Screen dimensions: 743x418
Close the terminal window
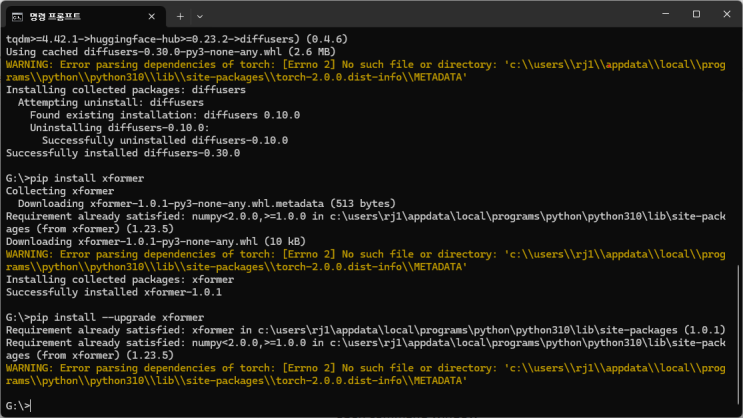tap(727, 14)
